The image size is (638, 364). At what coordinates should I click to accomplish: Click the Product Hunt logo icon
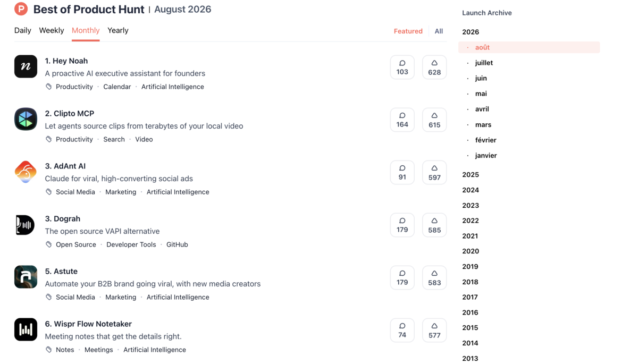pyautogui.click(x=21, y=9)
